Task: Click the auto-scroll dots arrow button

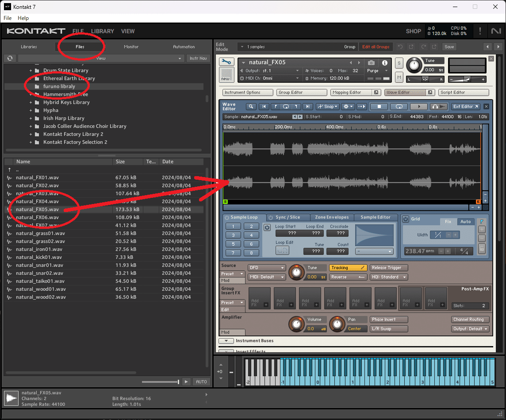Action: [362, 107]
